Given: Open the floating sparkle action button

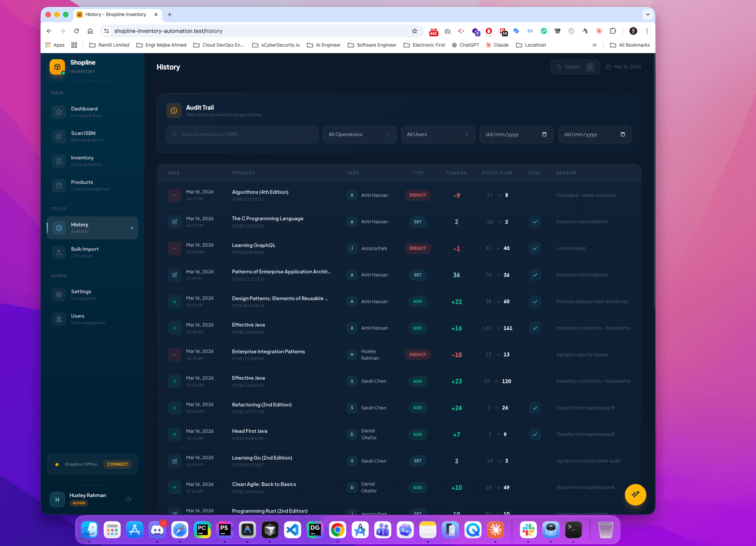Looking at the screenshot, I should point(635,495).
